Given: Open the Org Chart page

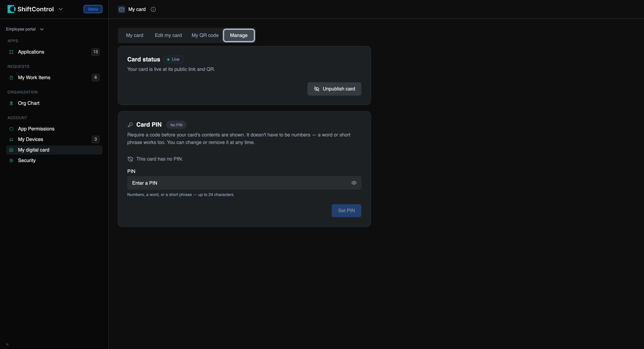Looking at the screenshot, I should [54, 103].
